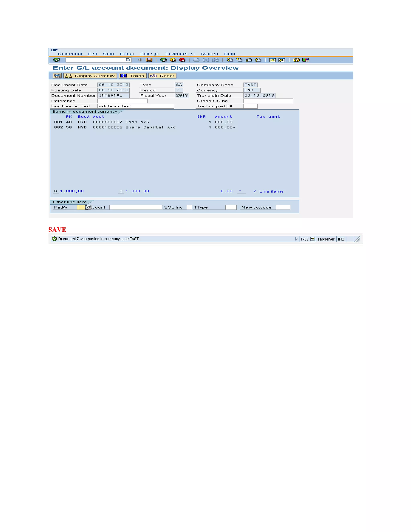Open PstKy search help button
411x532 pixels.
click(89, 207)
